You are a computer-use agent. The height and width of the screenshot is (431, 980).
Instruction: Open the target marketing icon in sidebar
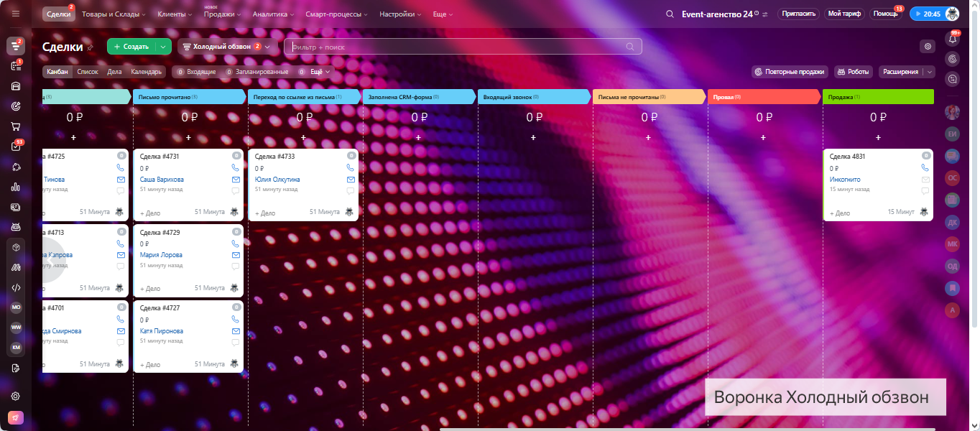coord(16,106)
